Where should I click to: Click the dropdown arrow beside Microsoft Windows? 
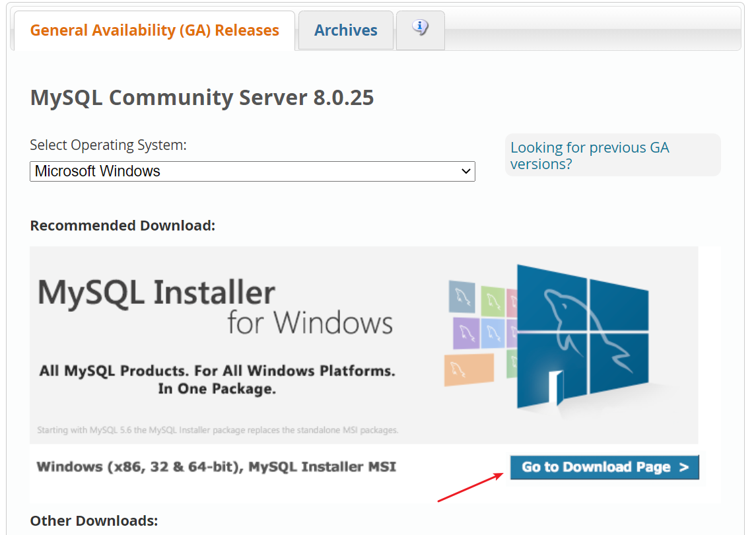[x=467, y=172]
